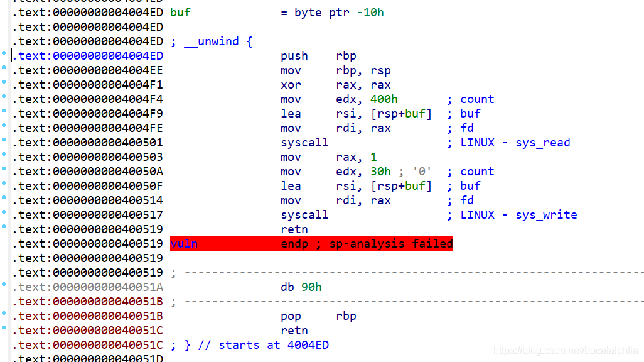This screenshot has width=644, height=362.
Task: Click address .text:000000000040051A
Action: (x=87, y=287)
